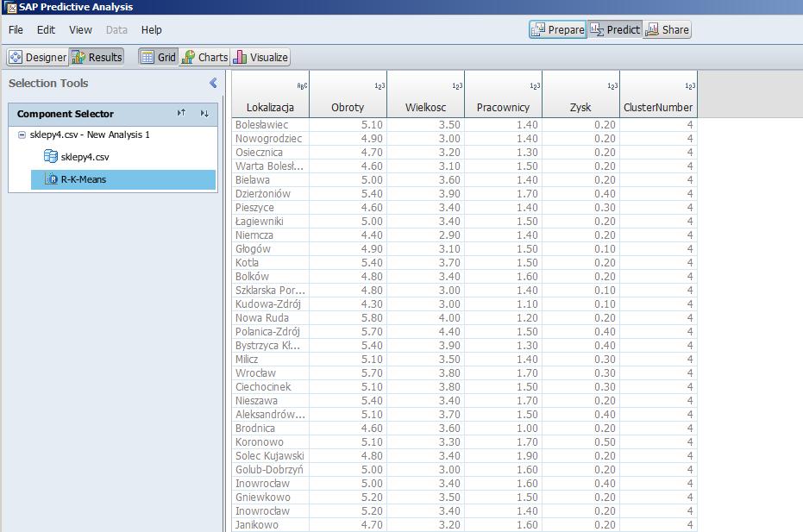Select the Brodnica cell
The width and height of the screenshot is (803, 532).
coord(271,429)
